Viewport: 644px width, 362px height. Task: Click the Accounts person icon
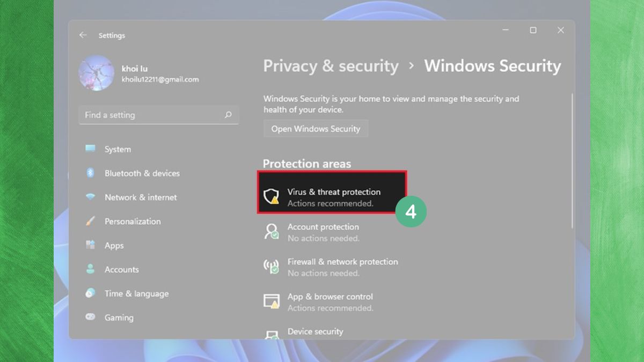90,269
